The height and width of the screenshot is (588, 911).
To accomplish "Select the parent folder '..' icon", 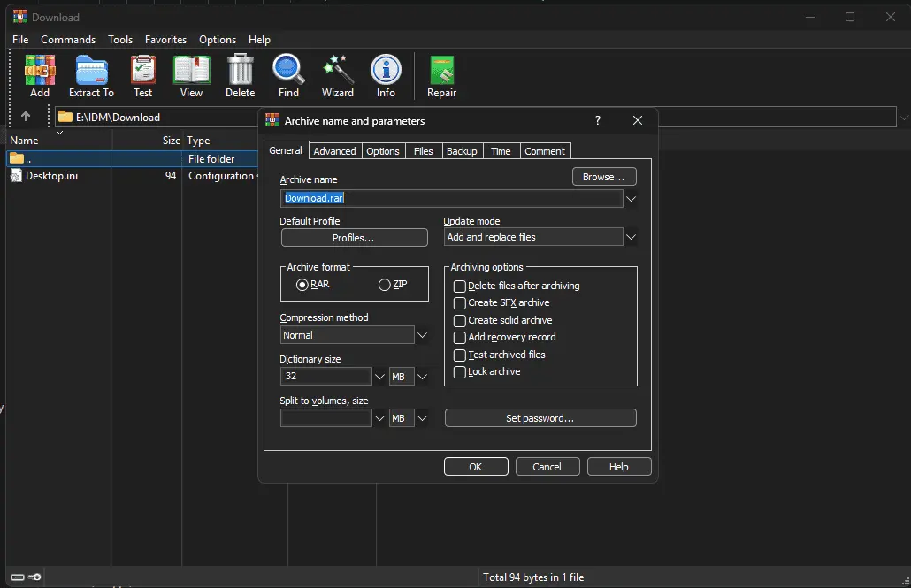I will (x=16, y=158).
